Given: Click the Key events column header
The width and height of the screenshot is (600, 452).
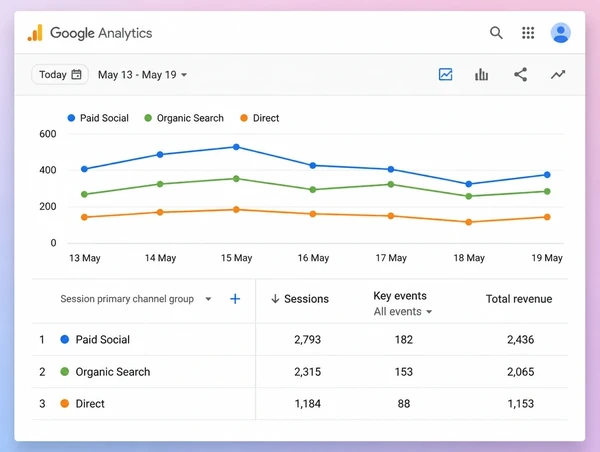Looking at the screenshot, I should 400,296.
